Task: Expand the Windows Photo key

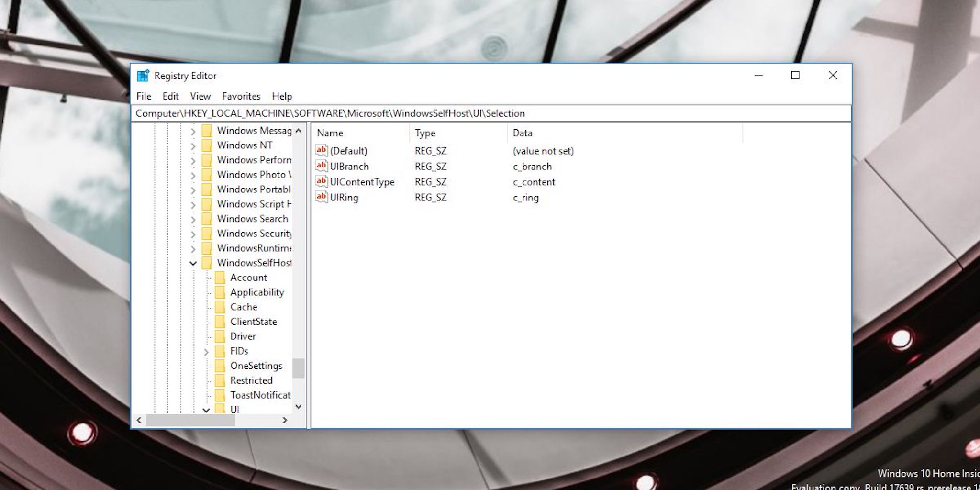Action: [x=193, y=176]
